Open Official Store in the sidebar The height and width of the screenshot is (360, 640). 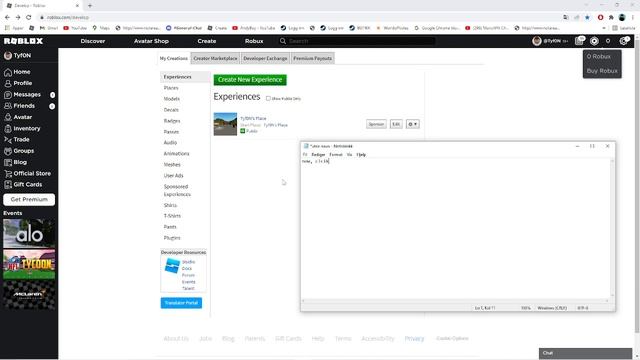point(27,173)
